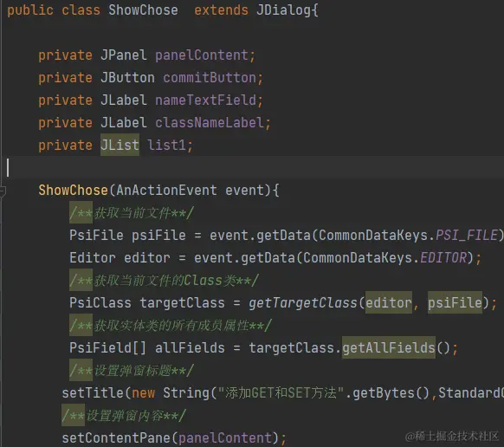504x447 pixels.
Task: Click JDialog in the extends clause
Action: [x=283, y=10]
